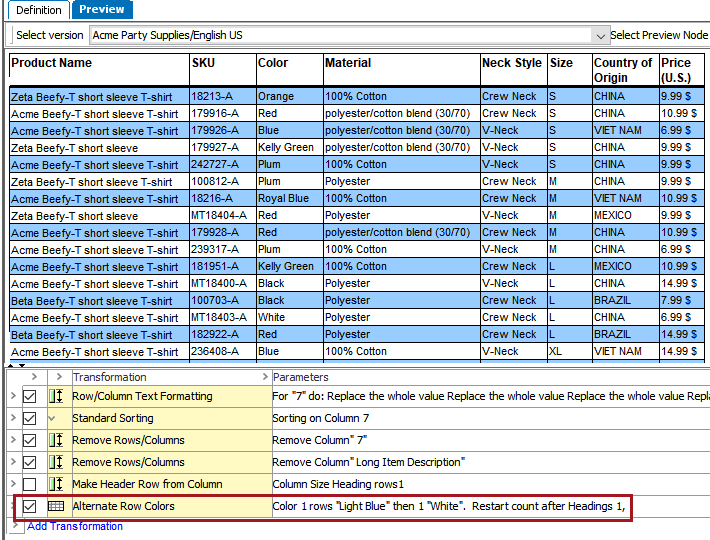Screen dimensions: 710x540
Task: Click the icon beside Remove Column "Long Item Description"
Action: (56, 463)
